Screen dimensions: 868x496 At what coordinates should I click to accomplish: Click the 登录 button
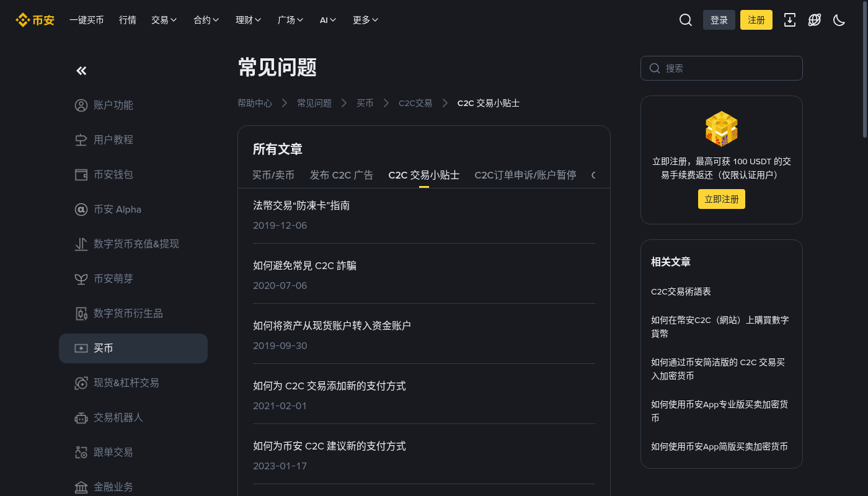[x=719, y=20]
